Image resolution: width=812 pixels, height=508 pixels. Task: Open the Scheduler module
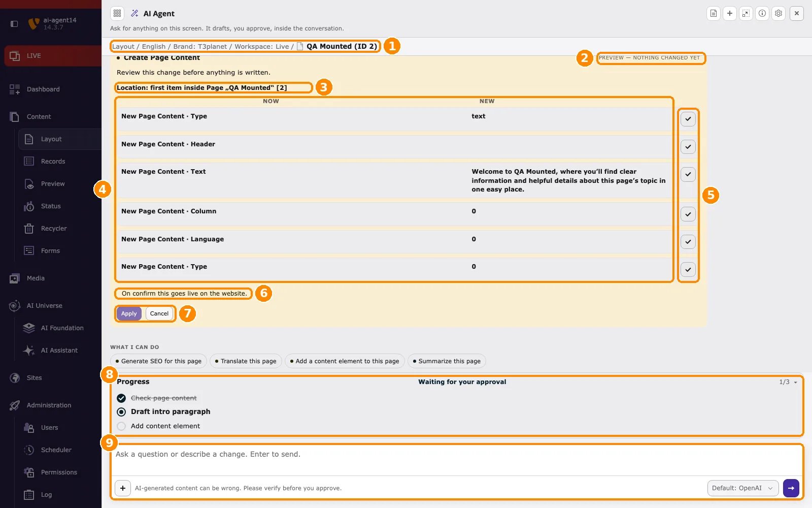[x=60, y=450]
